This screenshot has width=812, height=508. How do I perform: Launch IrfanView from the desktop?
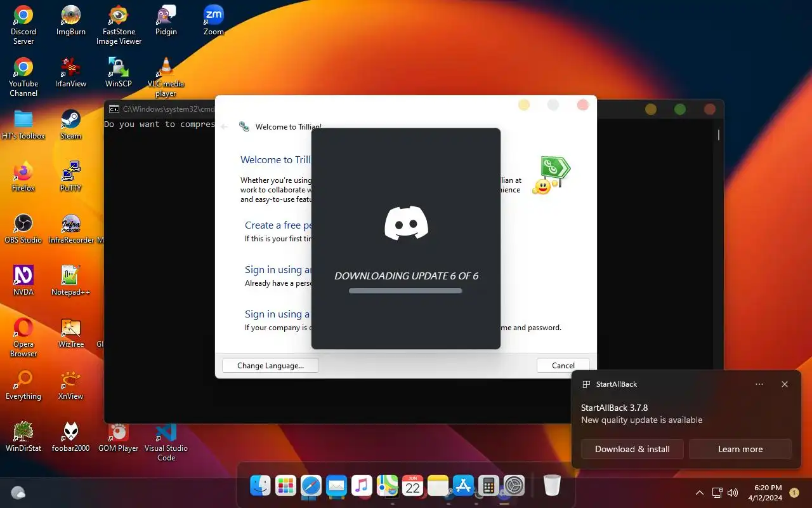(x=70, y=73)
